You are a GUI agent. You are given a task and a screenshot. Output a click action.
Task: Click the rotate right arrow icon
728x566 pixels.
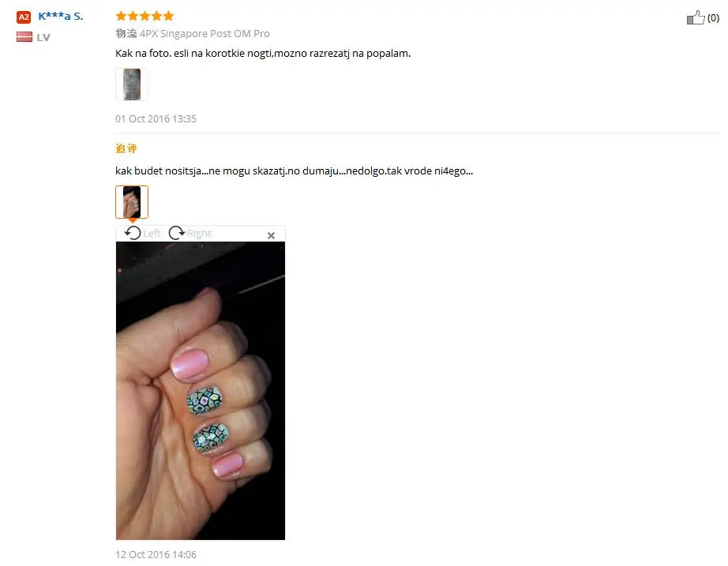(x=176, y=233)
